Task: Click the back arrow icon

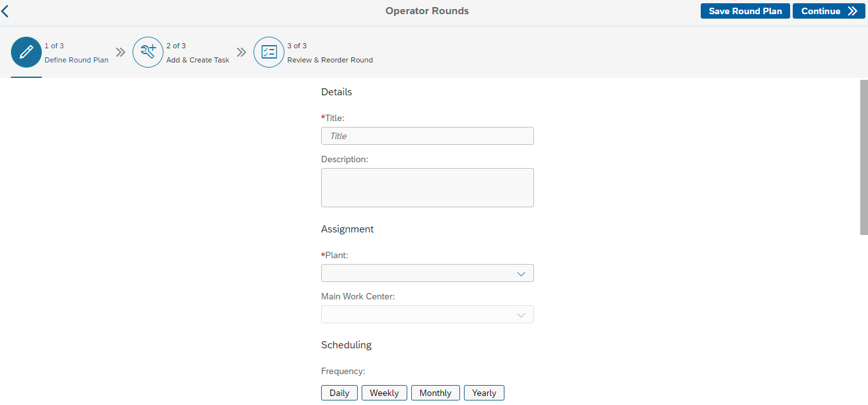Action: pyautogui.click(x=6, y=11)
